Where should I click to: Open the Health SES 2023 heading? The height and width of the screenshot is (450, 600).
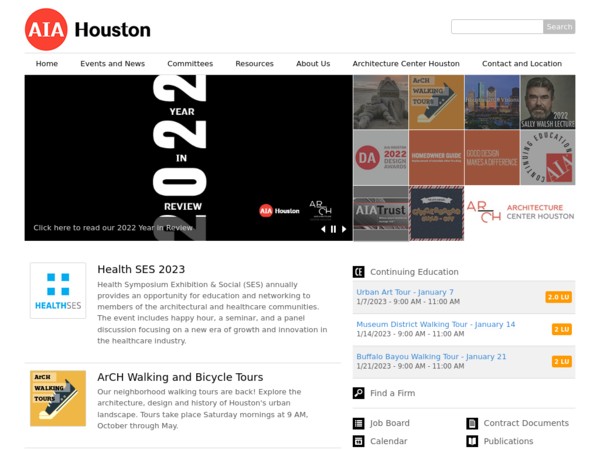coord(141,269)
